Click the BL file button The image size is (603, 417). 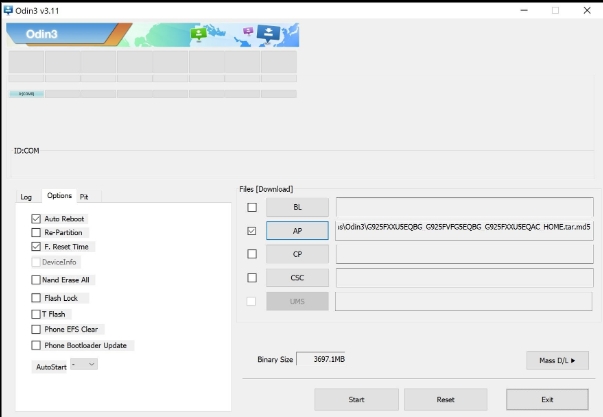pos(297,207)
